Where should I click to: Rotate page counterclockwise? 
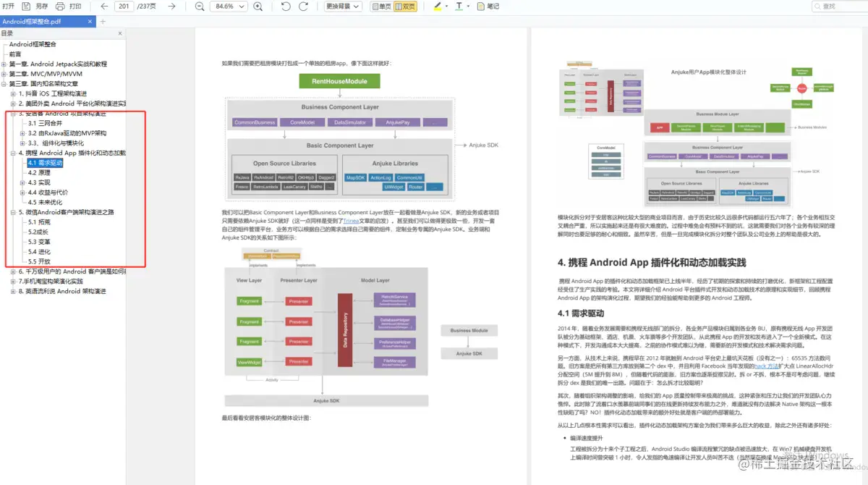coord(285,7)
